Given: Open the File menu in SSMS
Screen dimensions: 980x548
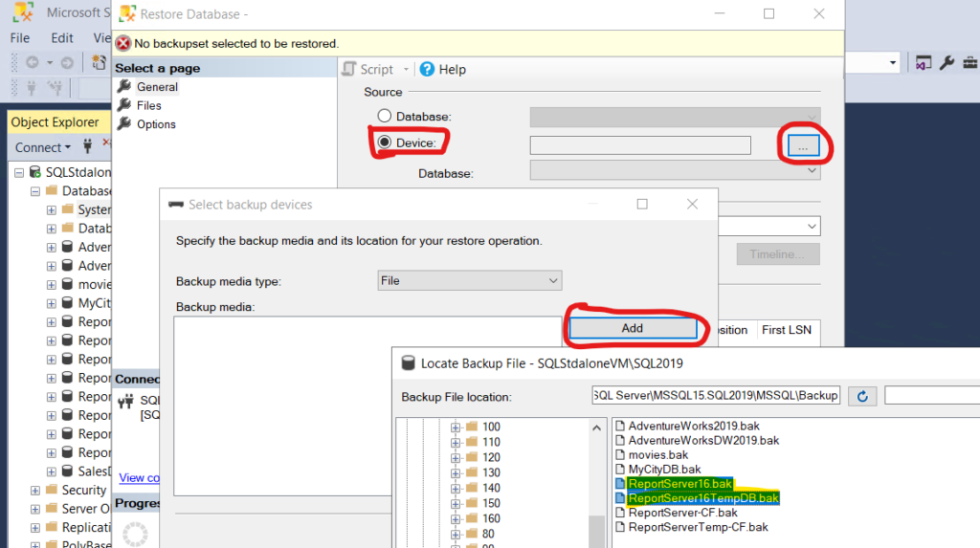Looking at the screenshot, I should (x=19, y=38).
